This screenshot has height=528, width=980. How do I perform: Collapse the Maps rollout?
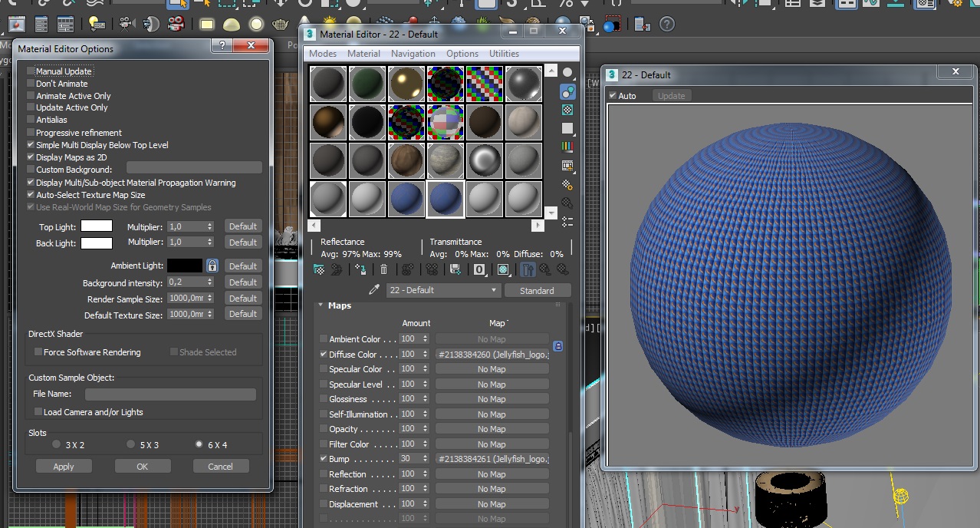click(340, 305)
